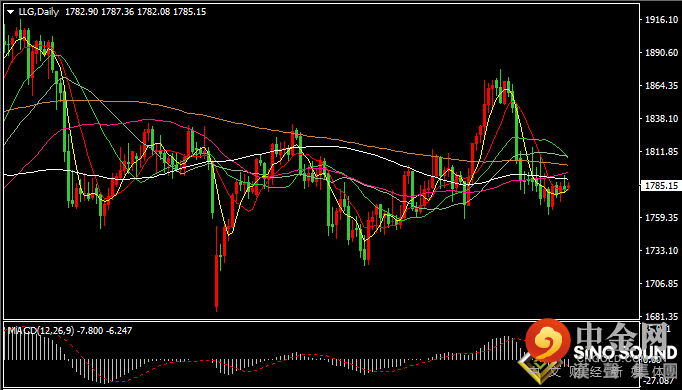Click the -27.087 MACD axis label
The height and width of the screenshot is (390, 682).
(x=659, y=381)
